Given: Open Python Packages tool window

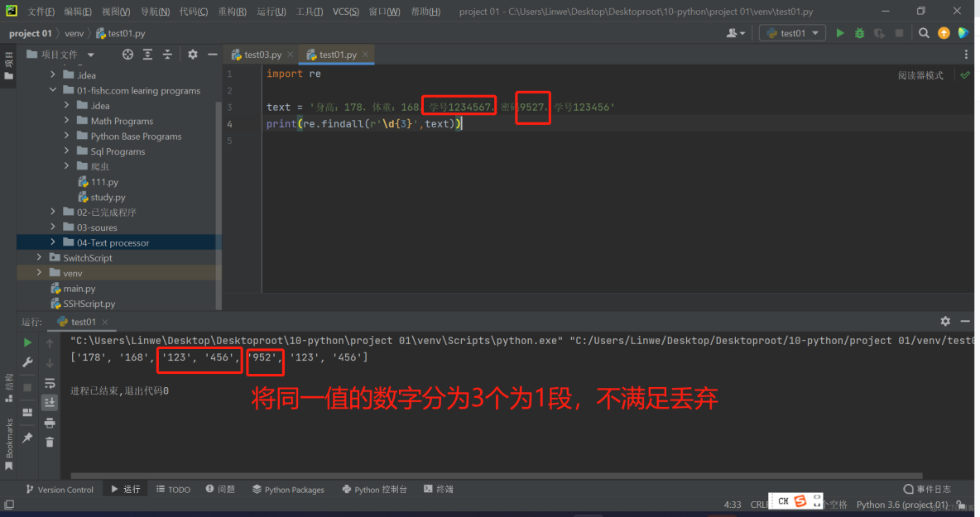Looking at the screenshot, I should (x=288, y=490).
